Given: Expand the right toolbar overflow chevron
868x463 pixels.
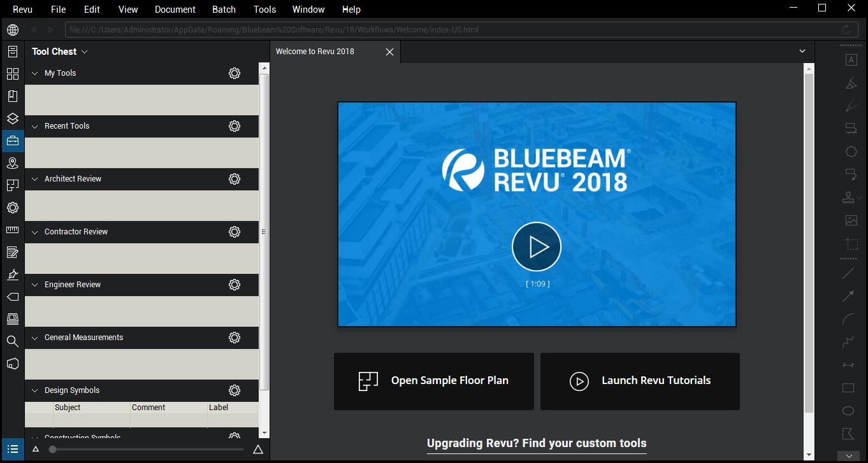Looking at the screenshot, I should tap(849, 456).
